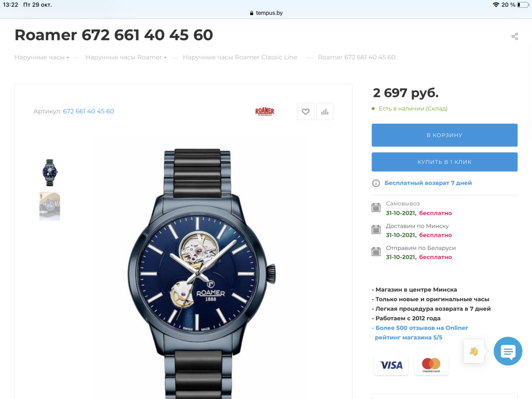This screenshot has width=532, height=399.
Task: Open the blue chat message bubble
Action: [508, 351]
